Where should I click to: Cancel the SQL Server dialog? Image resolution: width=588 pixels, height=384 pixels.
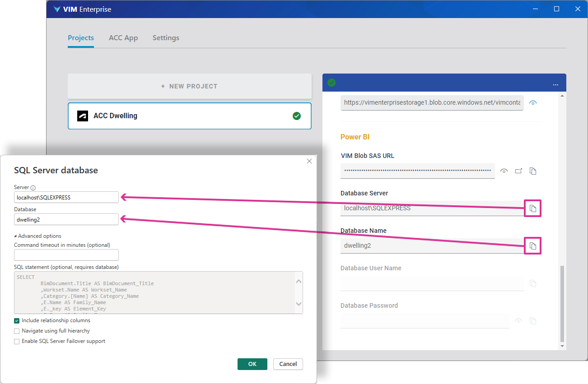[288, 364]
